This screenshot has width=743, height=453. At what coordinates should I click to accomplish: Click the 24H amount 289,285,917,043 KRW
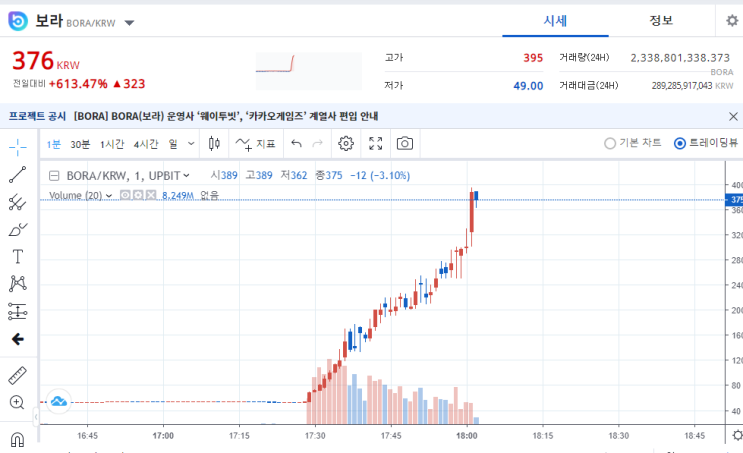692,86
